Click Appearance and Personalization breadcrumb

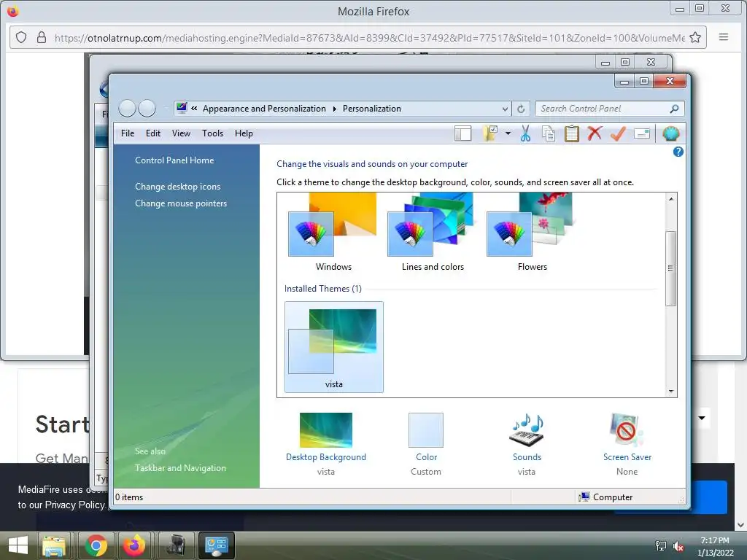click(x=264, y=109)
